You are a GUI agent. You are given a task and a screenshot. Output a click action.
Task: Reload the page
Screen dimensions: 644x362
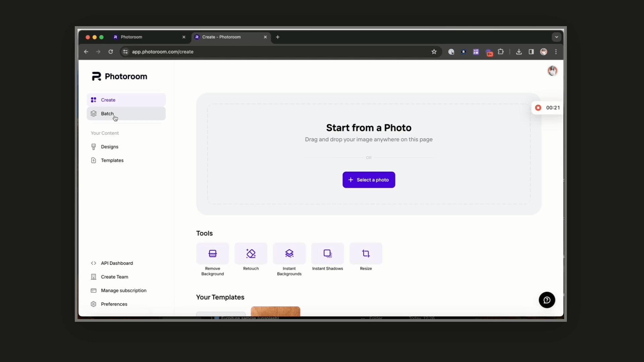[x=111, y=52]
